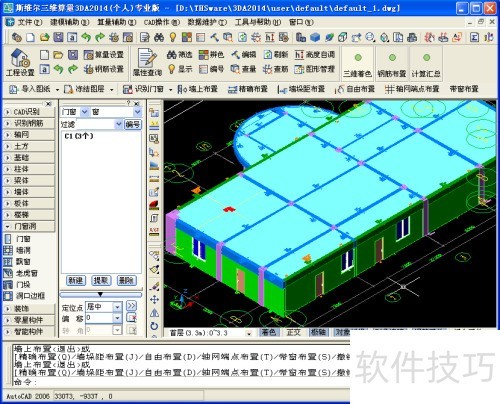500x404 pixels.
Task: Open the 查筋 rebar check tool
Action: pyautogui.click(x=275, y=69)
